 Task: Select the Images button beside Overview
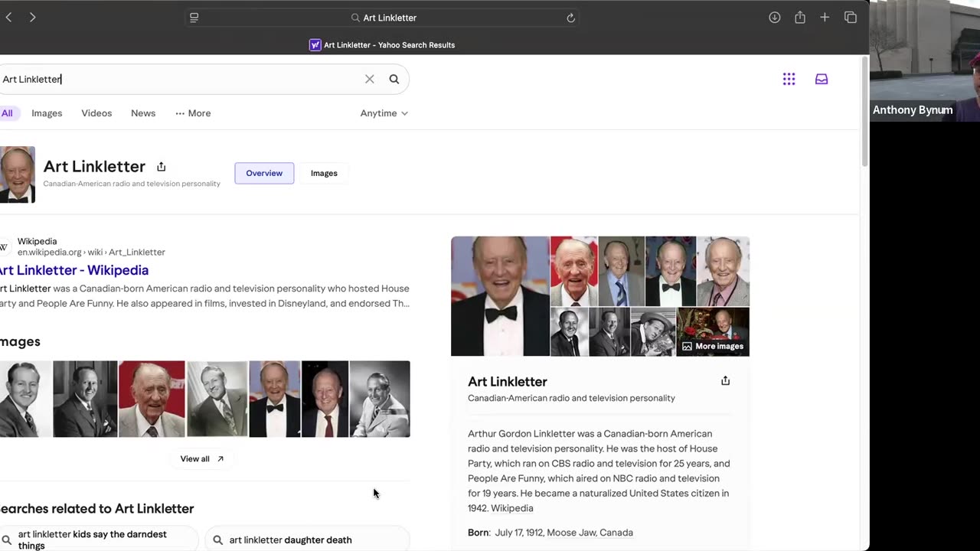[324, 173]
